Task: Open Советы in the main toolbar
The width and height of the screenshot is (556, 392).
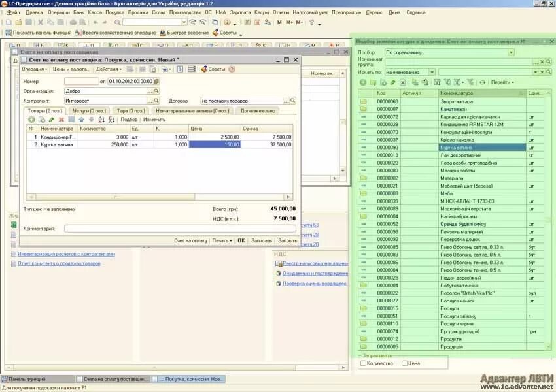Action: coord(224,33)
